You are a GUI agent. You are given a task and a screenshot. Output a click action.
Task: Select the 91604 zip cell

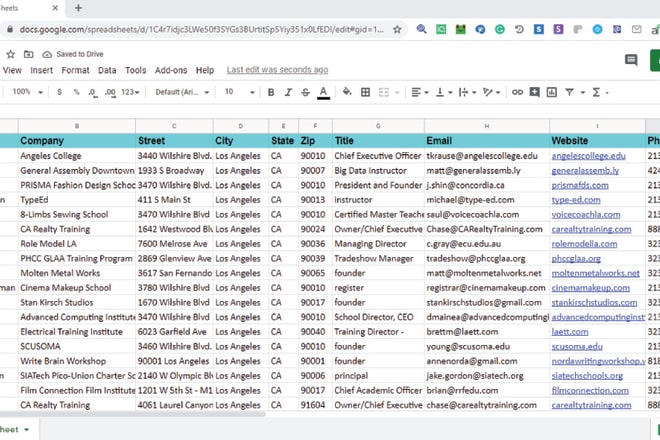[x=315, y=405]
